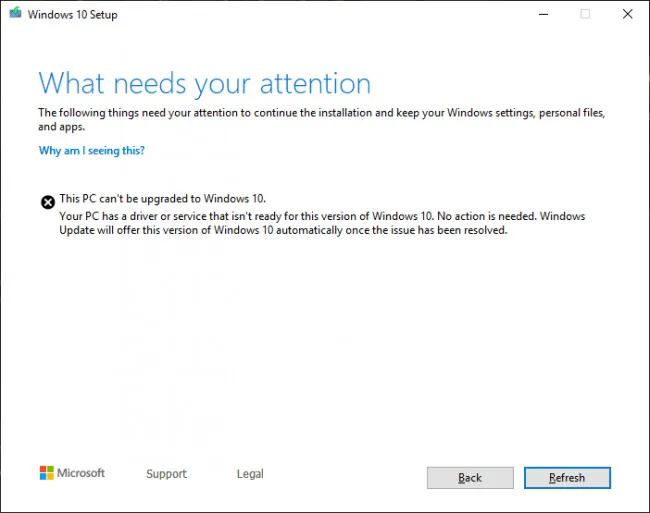The width and height of the screenshot is (650, 513).
Task: Click the Refresh button
Action: 567,478
